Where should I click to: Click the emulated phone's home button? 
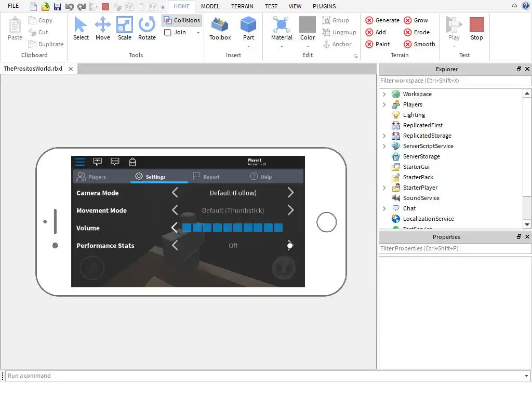coord(326,222)
